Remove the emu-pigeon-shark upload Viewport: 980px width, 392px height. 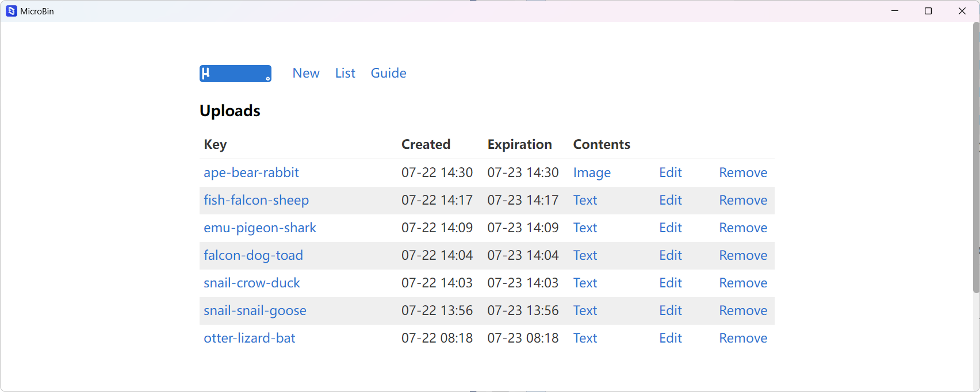[743, 228]
